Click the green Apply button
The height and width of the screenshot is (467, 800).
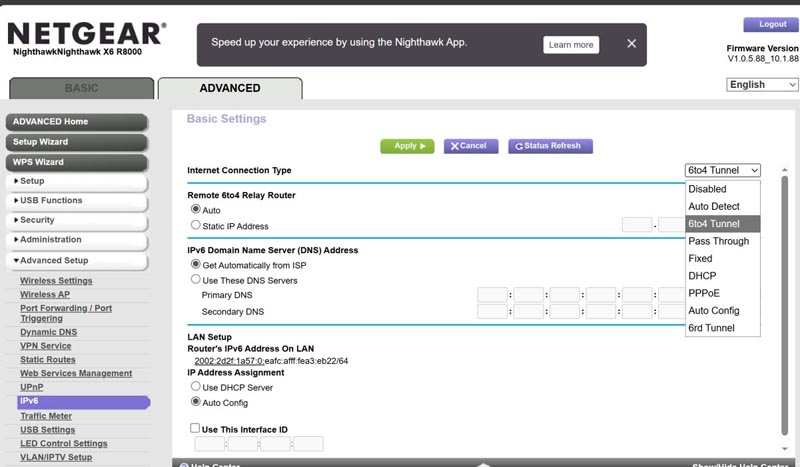click(407, 146)
